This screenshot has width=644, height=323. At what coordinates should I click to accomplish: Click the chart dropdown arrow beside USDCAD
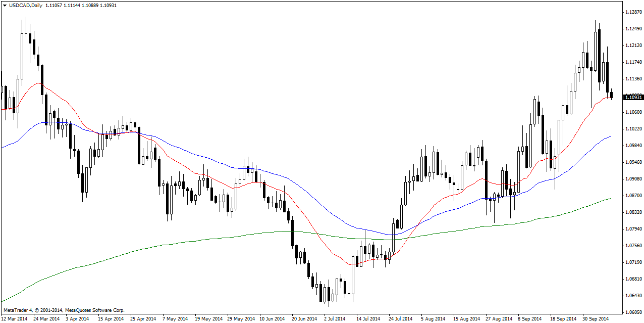point(5,5)
